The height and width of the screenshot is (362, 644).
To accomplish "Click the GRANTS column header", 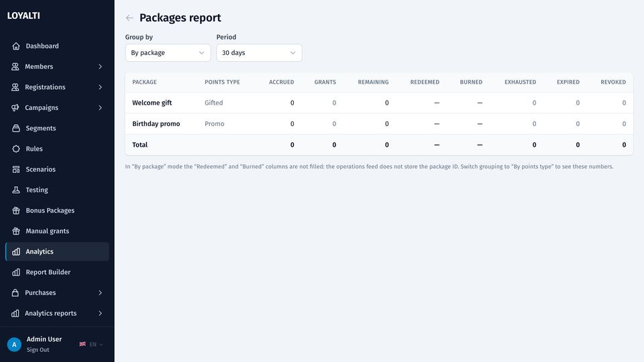I will [x=325, y=82].
